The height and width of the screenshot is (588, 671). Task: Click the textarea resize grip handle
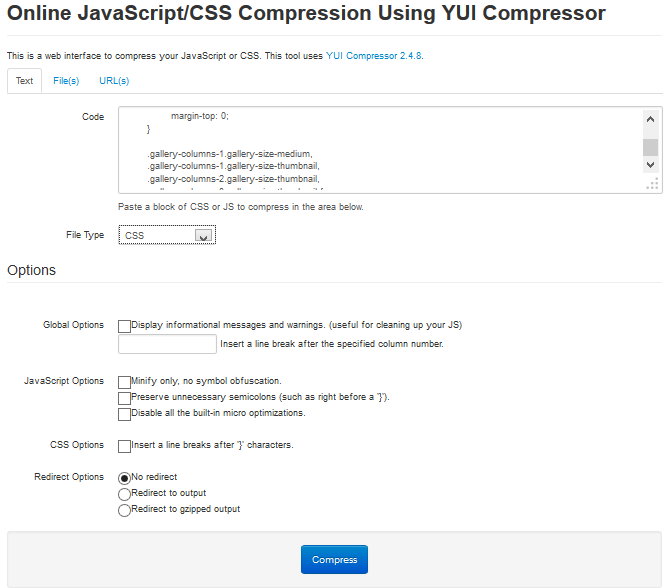(x=652, y=184)
